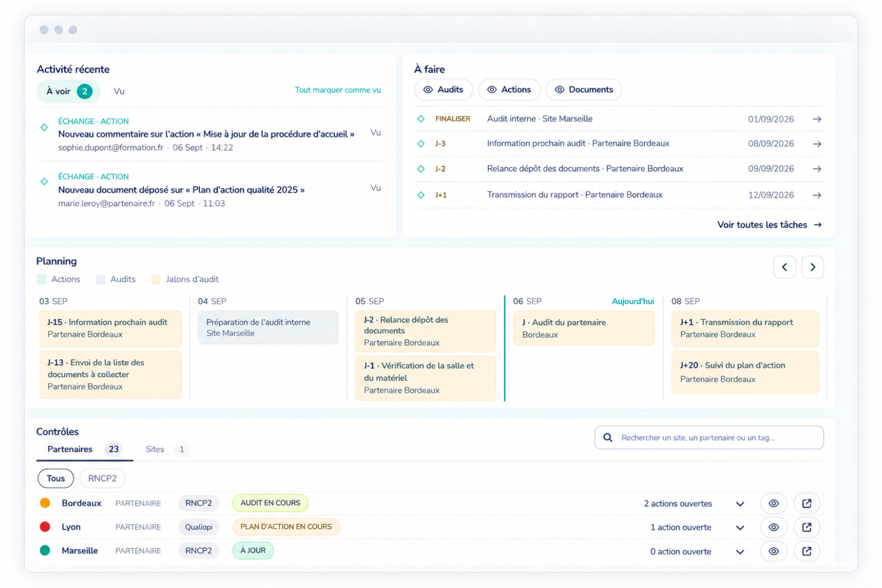
Task: Go to previous planning period arrow
Action: (x=784, y=267)
